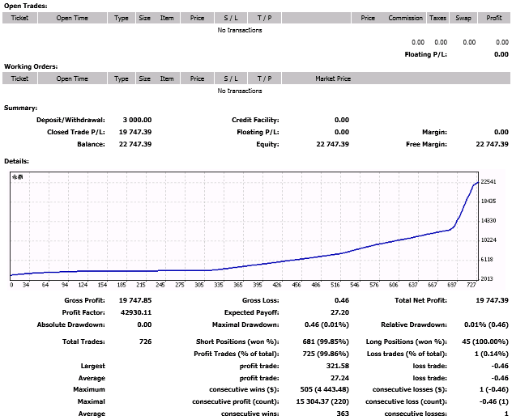Click the S / L header in Open Trades
This screenshot has width=529, height=420.
coord(231,18)
